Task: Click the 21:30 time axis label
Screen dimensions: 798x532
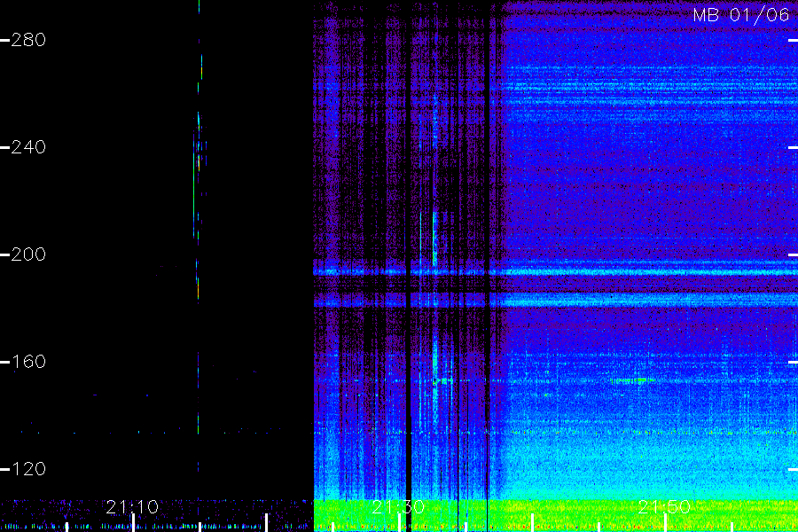Action: coord(398,507)
